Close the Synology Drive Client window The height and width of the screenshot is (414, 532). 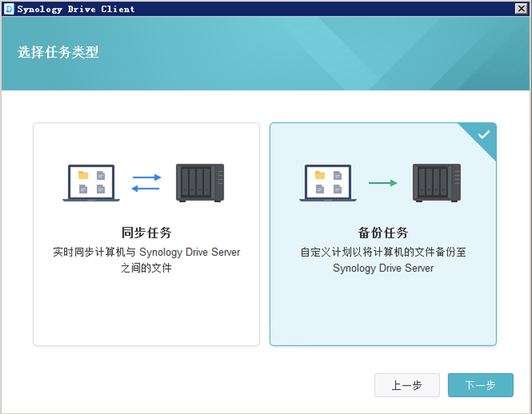pyautogui.click(x=521, y=8)
